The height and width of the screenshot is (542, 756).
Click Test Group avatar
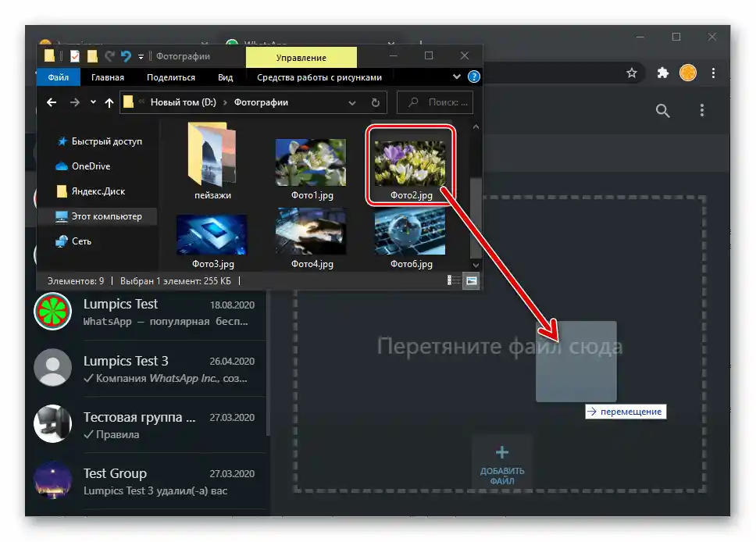click(x=52, y=480)
